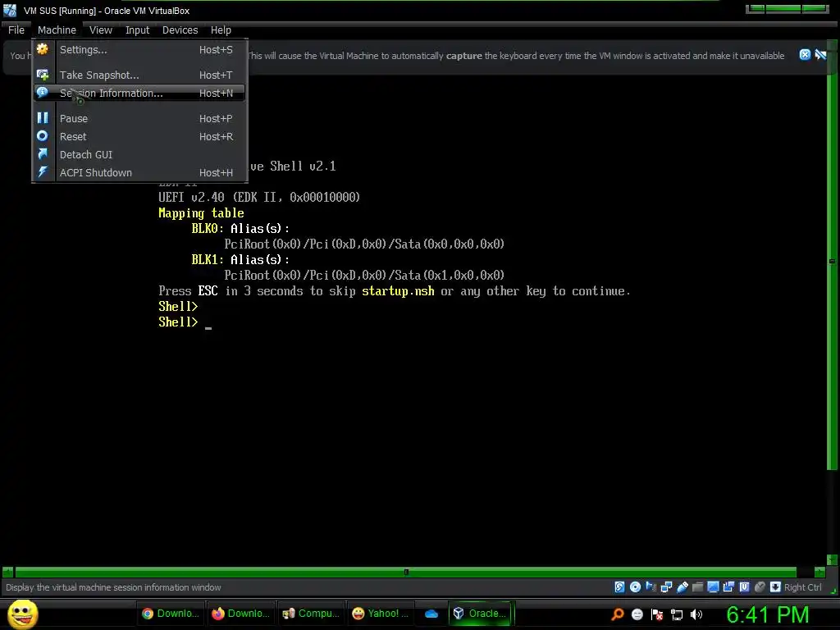The width and height of the screenshot is (840, 630).
Task: Click the smiley Start button
Action: tap(22, 614)
